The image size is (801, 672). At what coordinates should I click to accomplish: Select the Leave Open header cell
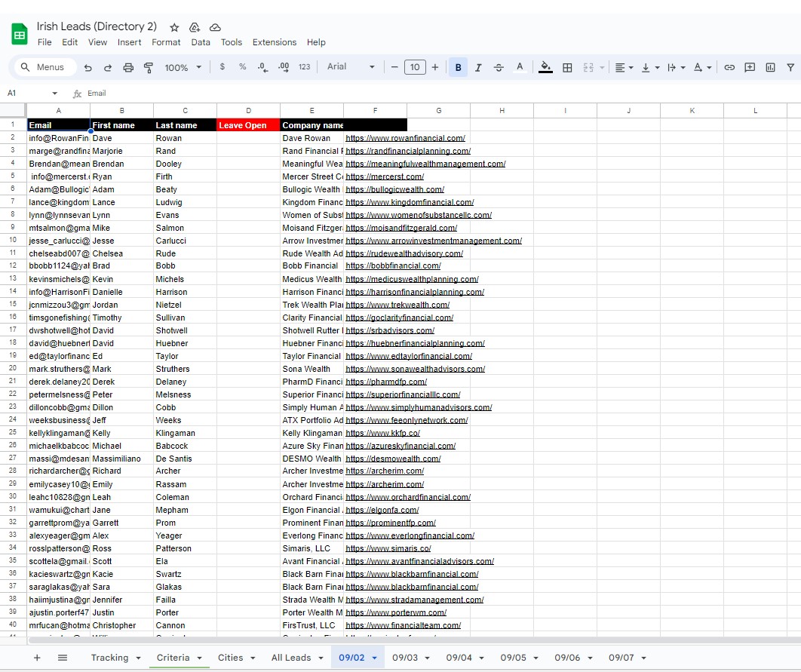pos(248,125)
